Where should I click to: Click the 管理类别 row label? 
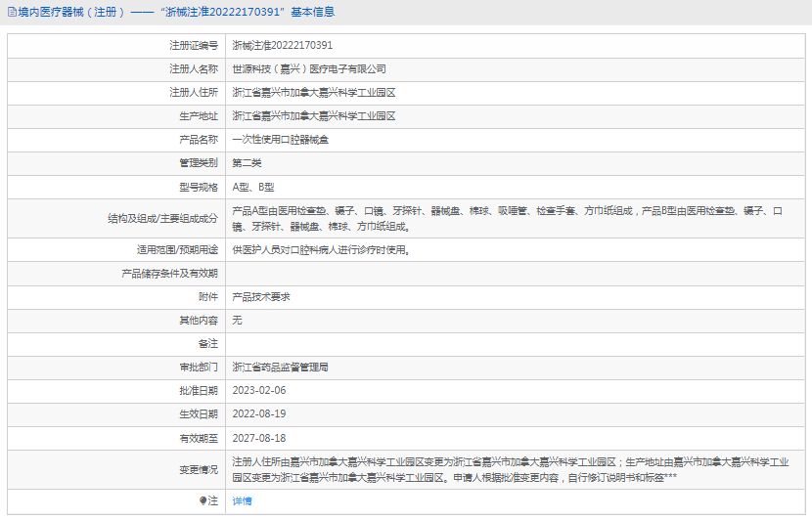(199, 163)
